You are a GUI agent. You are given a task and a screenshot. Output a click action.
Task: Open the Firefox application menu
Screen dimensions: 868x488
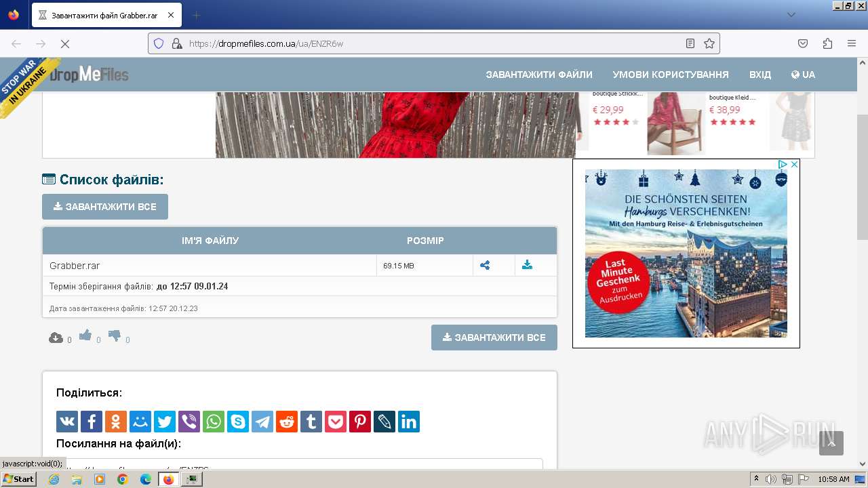852,43
